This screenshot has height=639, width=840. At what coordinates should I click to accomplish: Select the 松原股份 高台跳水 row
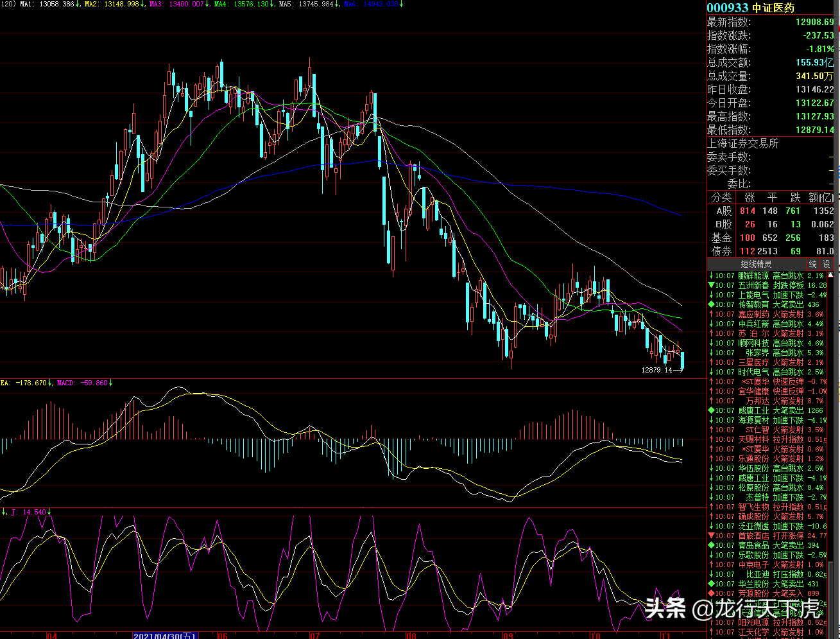coord(767,487)
